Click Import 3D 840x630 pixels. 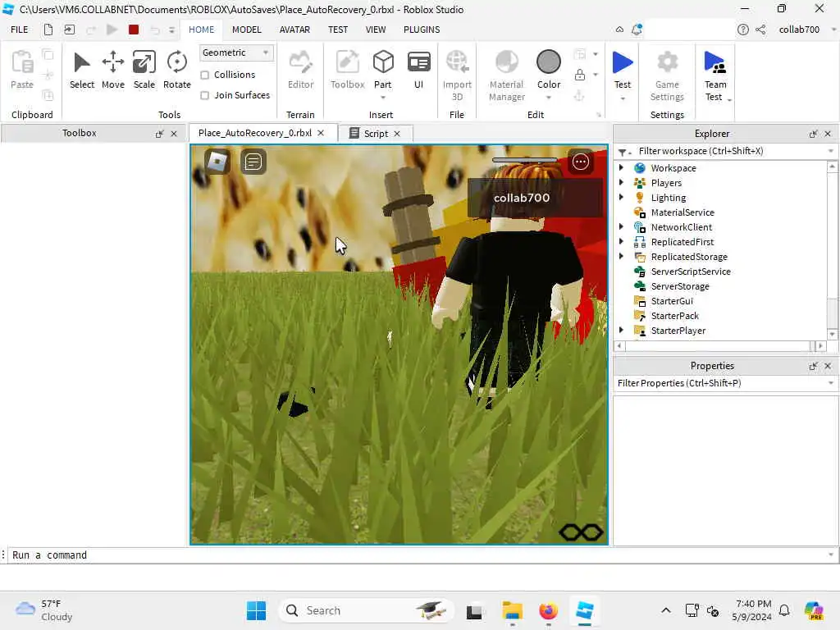(x=457, y=75)
